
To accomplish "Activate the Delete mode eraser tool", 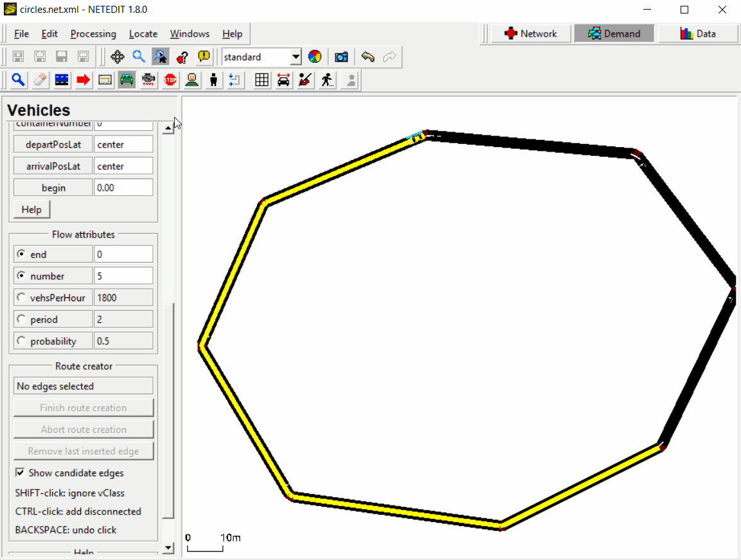I will point(40,80).
